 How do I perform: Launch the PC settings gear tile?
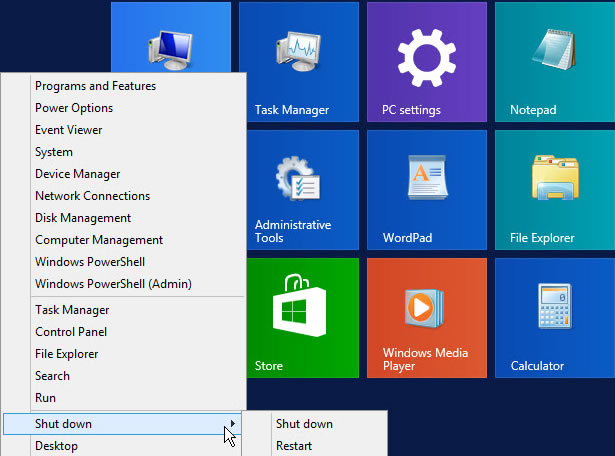point(427,62)
